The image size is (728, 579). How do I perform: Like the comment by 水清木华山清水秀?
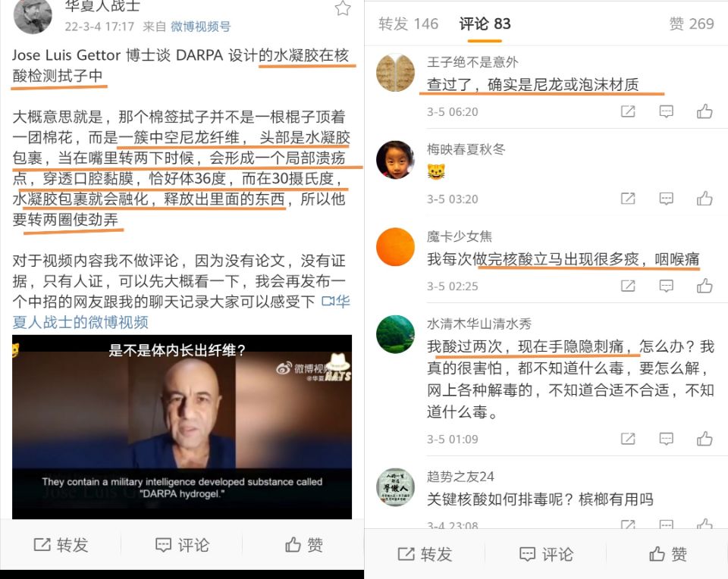click(x=704, y=439)
